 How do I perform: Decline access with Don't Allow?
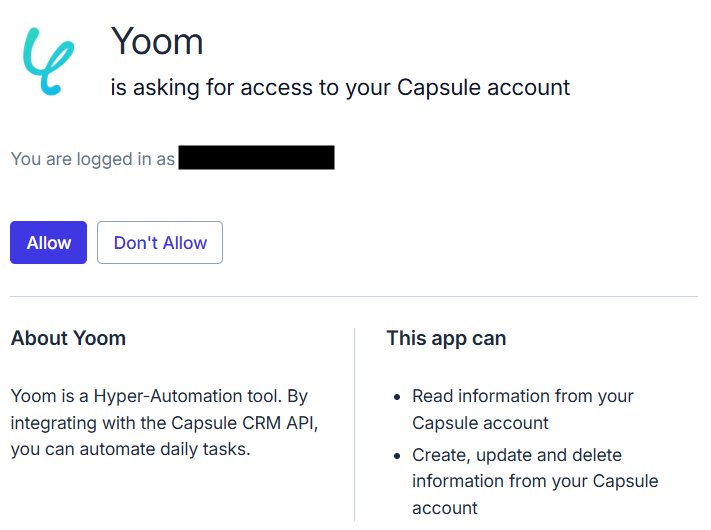[160, 243]
